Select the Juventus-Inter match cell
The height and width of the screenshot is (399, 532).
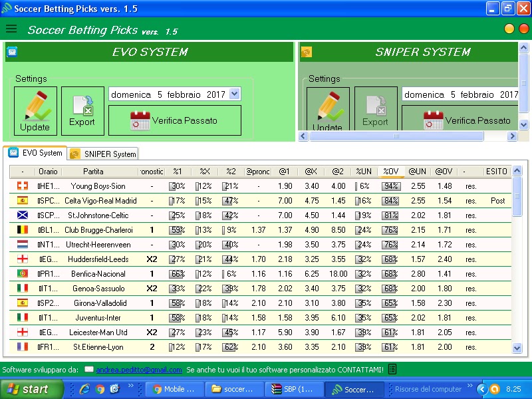tap(98, 318)
